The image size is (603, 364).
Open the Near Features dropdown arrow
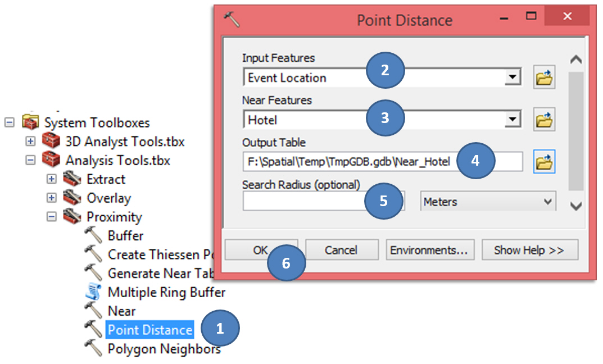point(513,120)
